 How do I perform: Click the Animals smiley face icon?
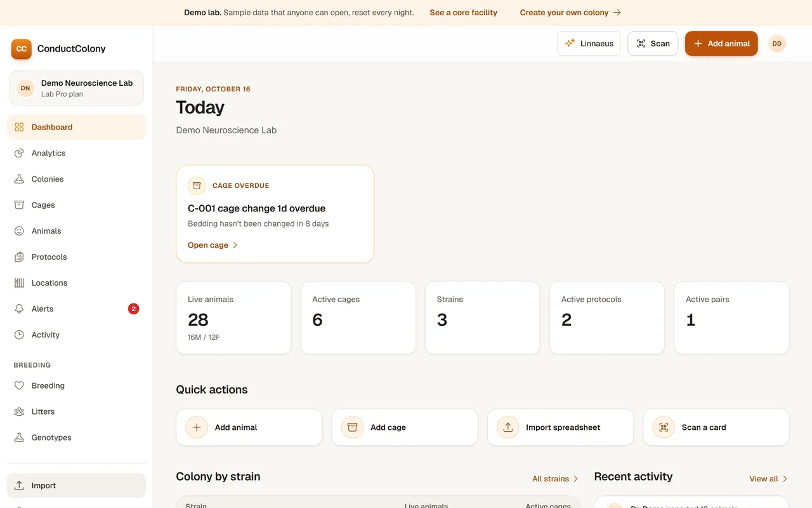pos(19,231)
